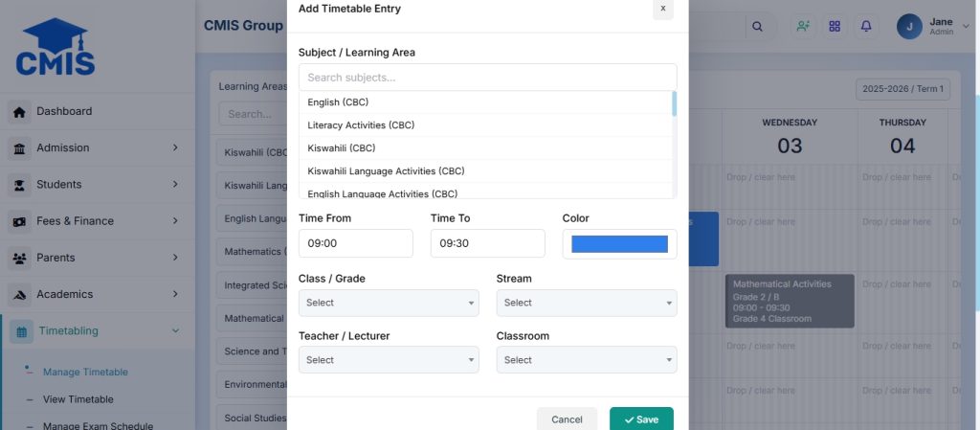This screenshot has height=430, width=980.
Task: Open View Timetable in sidebar
Action: point(78,399)
